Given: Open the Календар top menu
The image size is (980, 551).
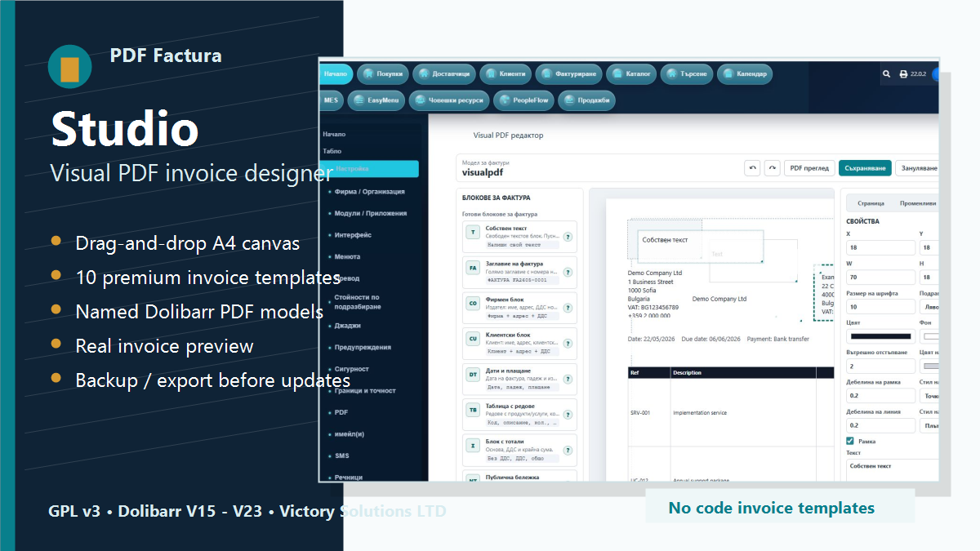Looking at the screenshot, I should (x=745, y=74).
